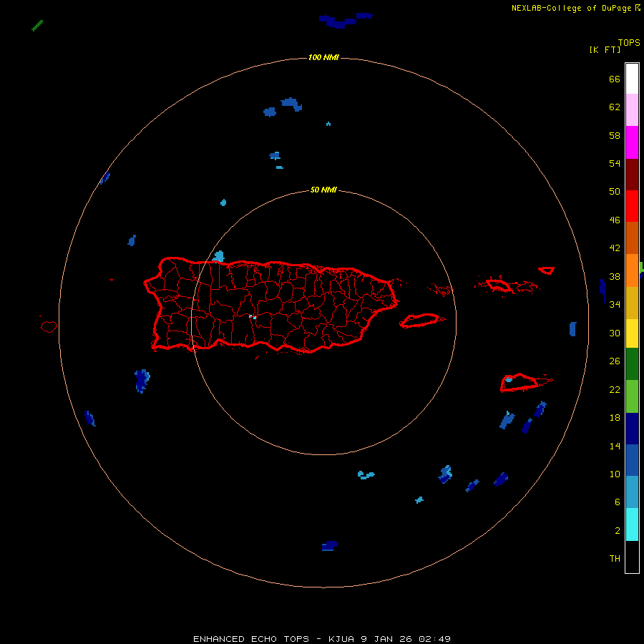Pick the bright red 50 legend swatch
This screenshot has height=644, width=644.
pos(632,206)
